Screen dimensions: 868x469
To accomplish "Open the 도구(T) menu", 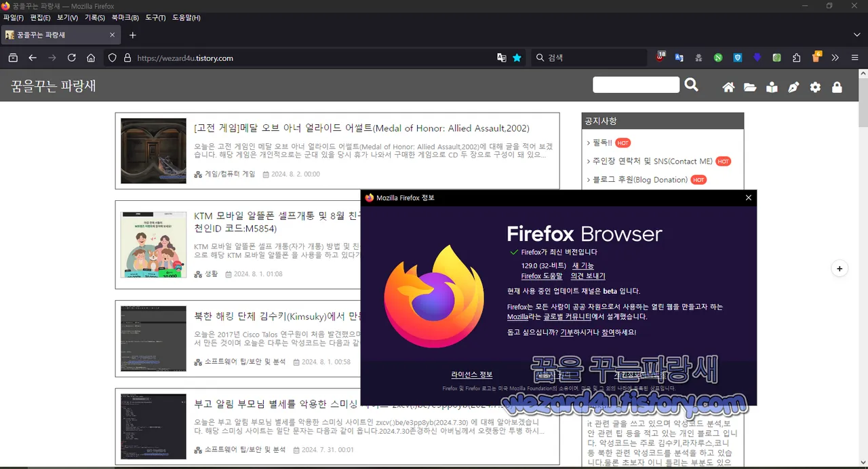I will point(155,18).
